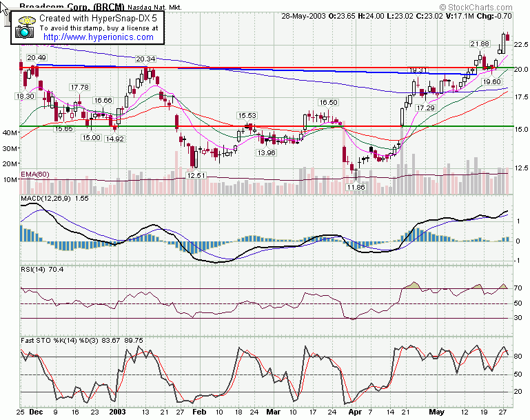Click the 2003 year label on time axis

(118, 412)
